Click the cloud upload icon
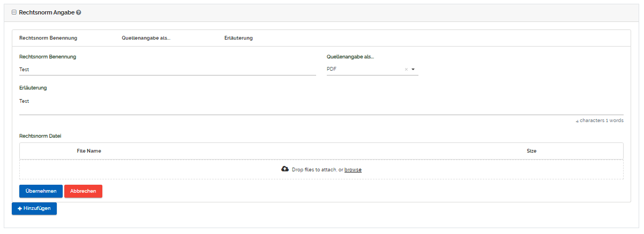 [x=285, y=169]
